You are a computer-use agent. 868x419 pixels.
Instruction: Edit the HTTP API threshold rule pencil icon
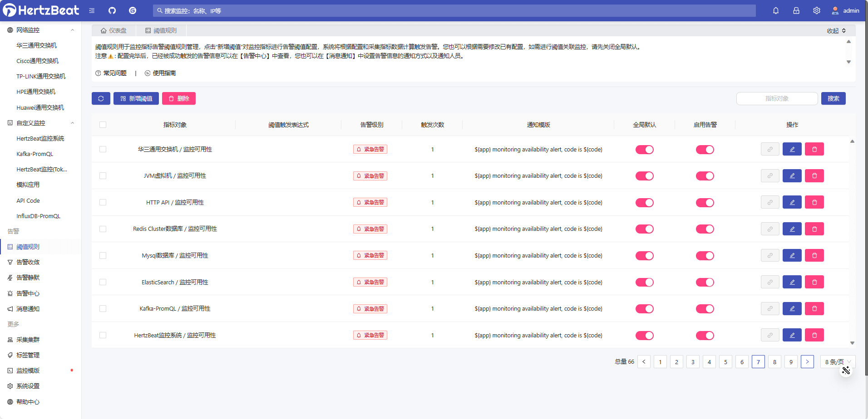(792, 202)
